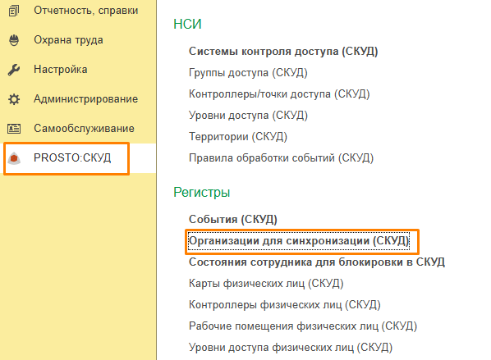
Task: Open Группы доступа (СКУД) list
Action: pos(248,73)
